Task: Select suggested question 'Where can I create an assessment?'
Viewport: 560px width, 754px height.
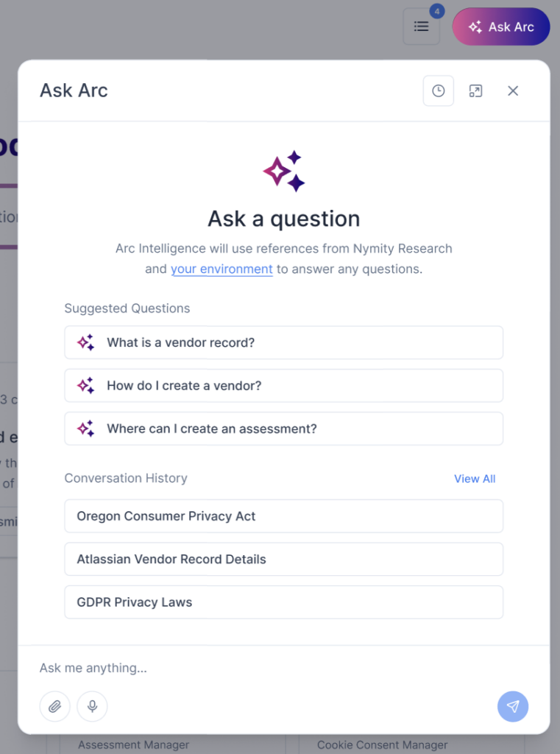Action: click(283, 429)
